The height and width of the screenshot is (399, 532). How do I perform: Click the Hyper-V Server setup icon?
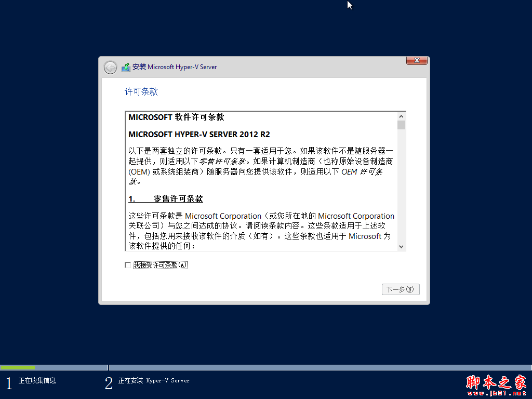pyautogui.click(x=126, y=67)
